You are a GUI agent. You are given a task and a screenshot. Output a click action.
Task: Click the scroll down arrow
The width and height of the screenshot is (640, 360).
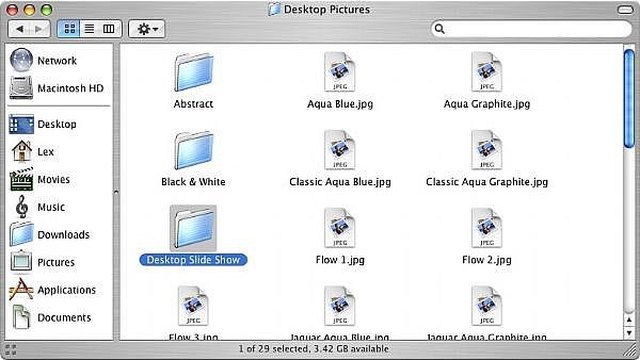(629, 333)
